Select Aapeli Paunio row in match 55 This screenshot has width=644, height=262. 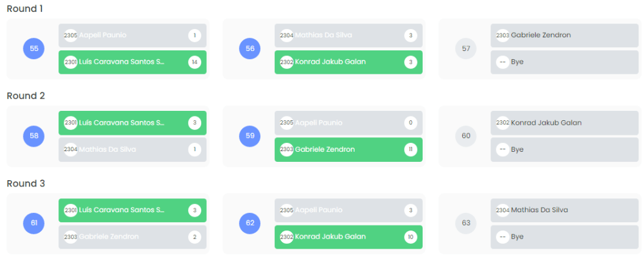[x=126, y=36]
